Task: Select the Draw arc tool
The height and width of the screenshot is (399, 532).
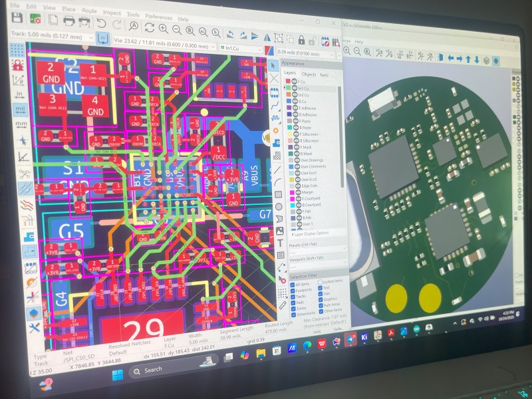Action: tap(278, 182)
